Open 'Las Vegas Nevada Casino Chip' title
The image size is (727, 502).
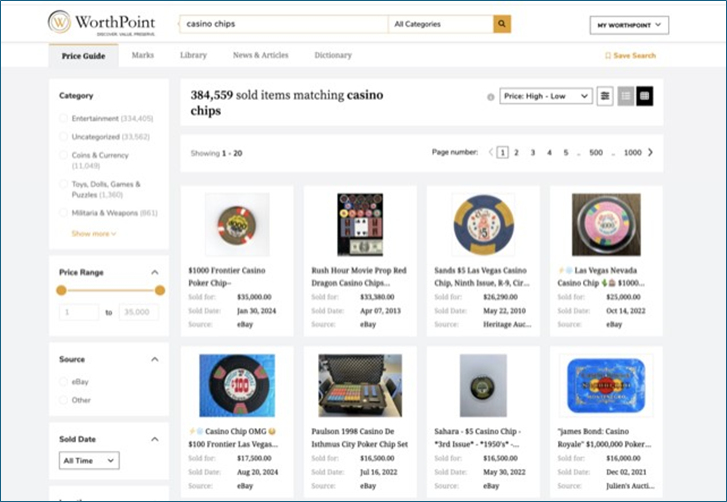601,277
